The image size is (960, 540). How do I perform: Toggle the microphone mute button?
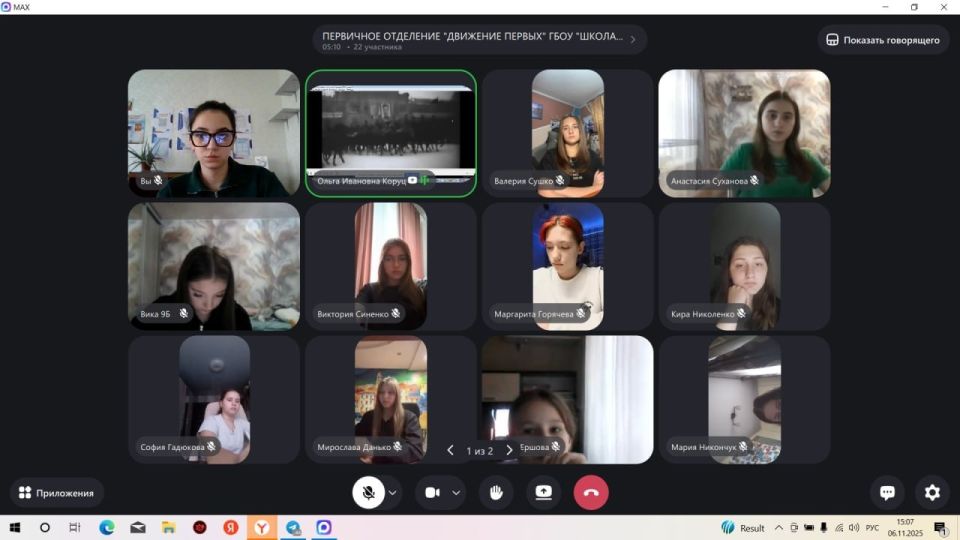tap(369, 492)
